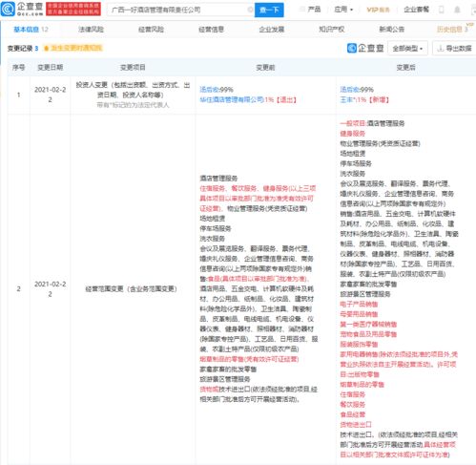Image resolution: width=476 pixels, height=465 pixels.
Task: Click the 【退出】 tag in row 1
Action: pyautogui.click(x=286, y=99)
